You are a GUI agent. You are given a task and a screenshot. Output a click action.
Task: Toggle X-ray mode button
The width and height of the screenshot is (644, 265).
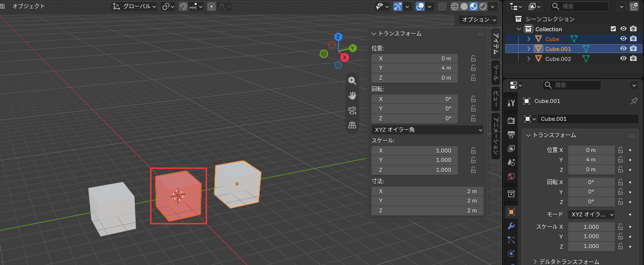(x=442, y=6)
